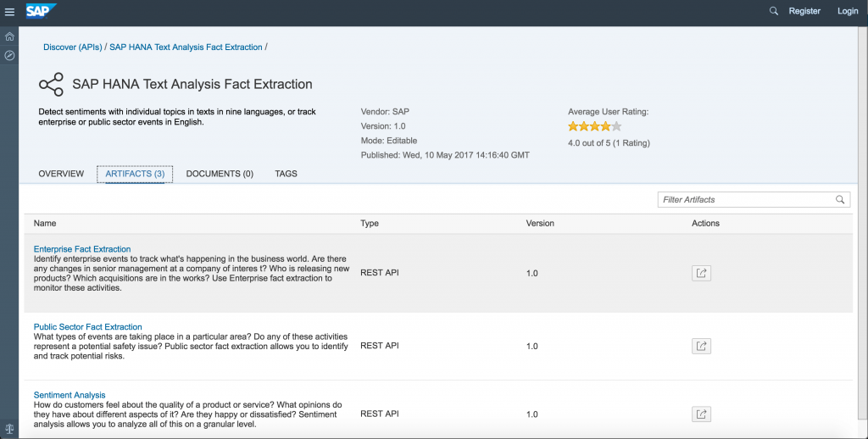
Task: Select the ARTIFACTS (3) tab
Action: tap(135, 174)
